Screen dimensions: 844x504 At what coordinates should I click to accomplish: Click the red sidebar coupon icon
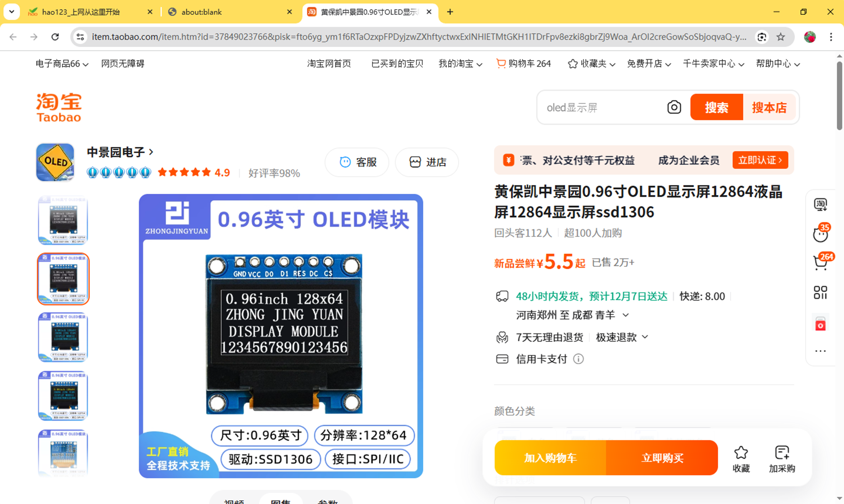[x=820, y=324]
